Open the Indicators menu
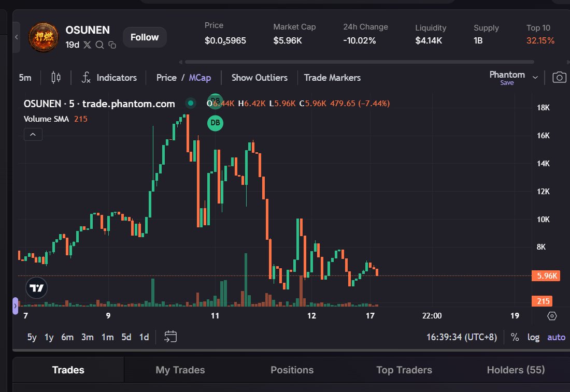Screen dimensions: 570x392 point(109,78)
